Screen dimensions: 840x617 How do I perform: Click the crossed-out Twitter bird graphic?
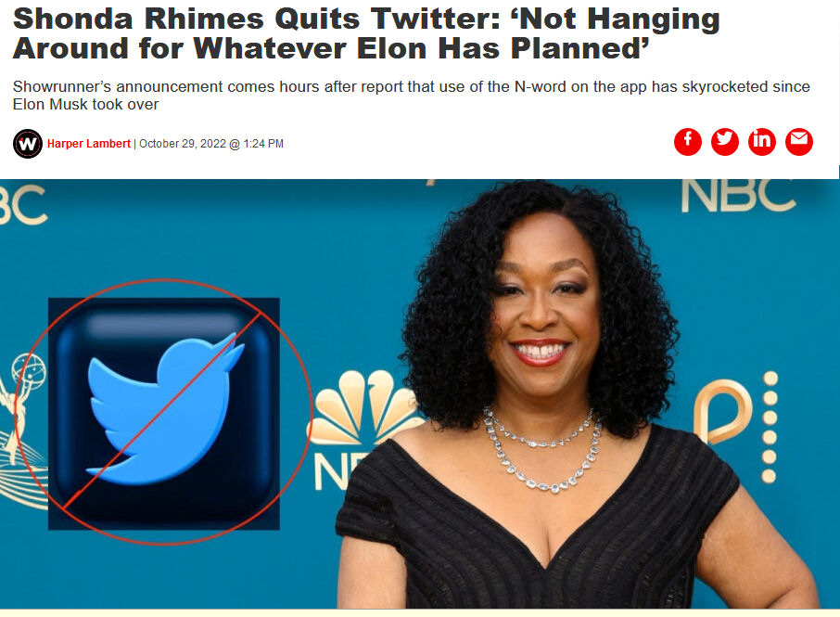tap(164, 413)
